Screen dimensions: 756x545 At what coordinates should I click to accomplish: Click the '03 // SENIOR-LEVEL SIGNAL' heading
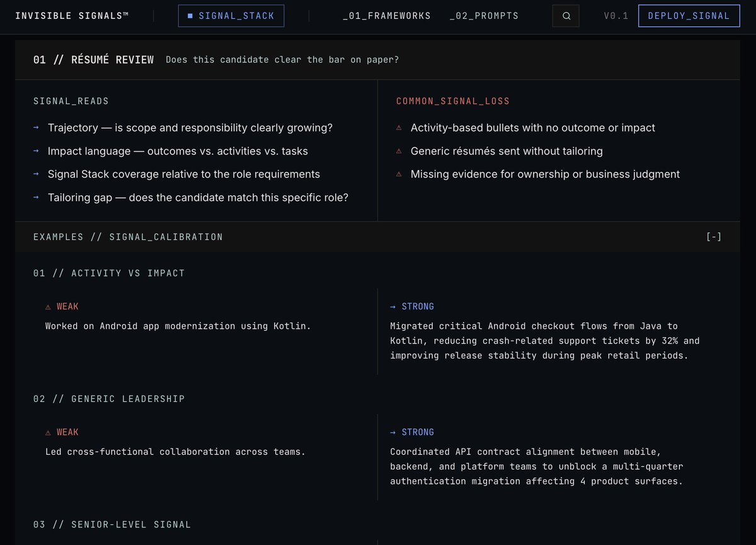[x=112, y=524]
